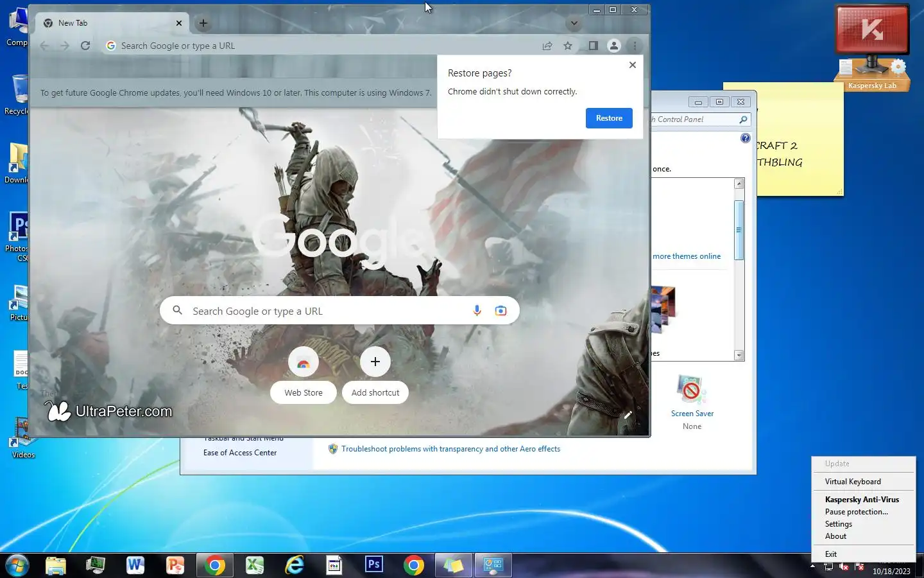Open a new tab with the plus button

point(203,23)
